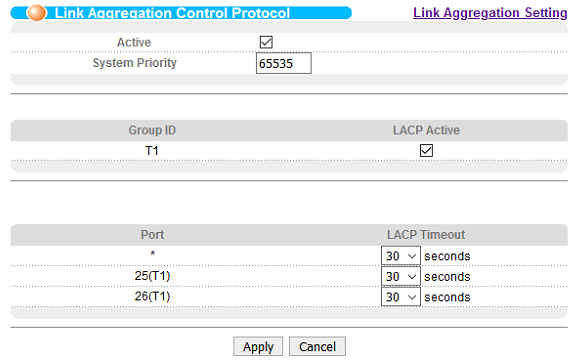This screenshot has height=362, width=587.
Task: Toggle LACP Active for group T1
Action: 426,150
